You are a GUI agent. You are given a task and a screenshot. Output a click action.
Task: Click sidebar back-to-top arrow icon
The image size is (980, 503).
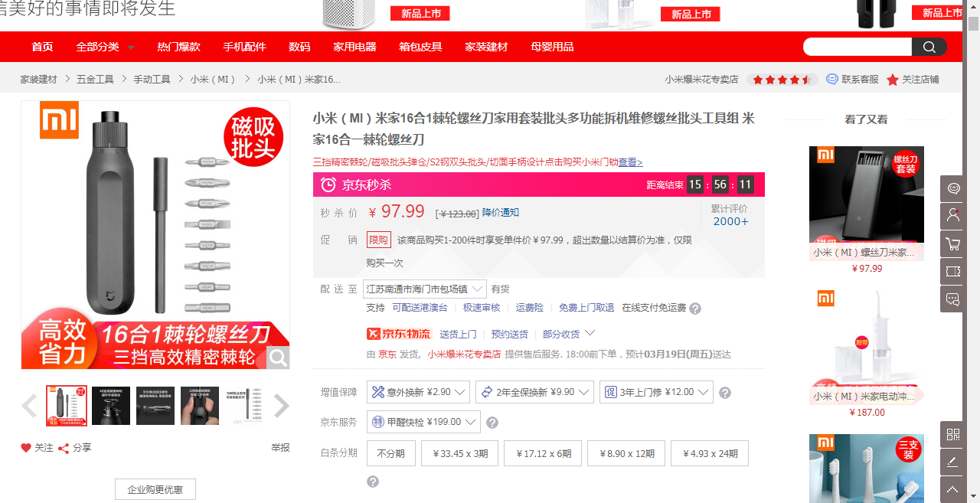pyautogui.click(x=953, y=489)
